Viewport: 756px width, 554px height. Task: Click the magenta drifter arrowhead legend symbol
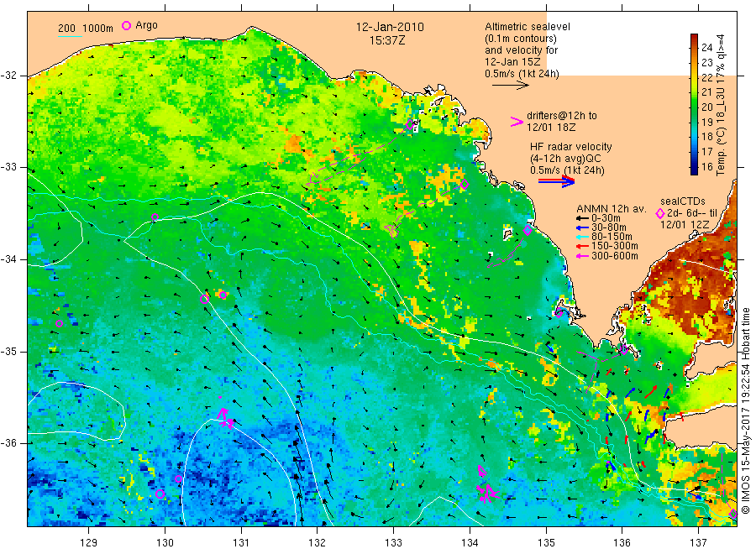[517, 122]
